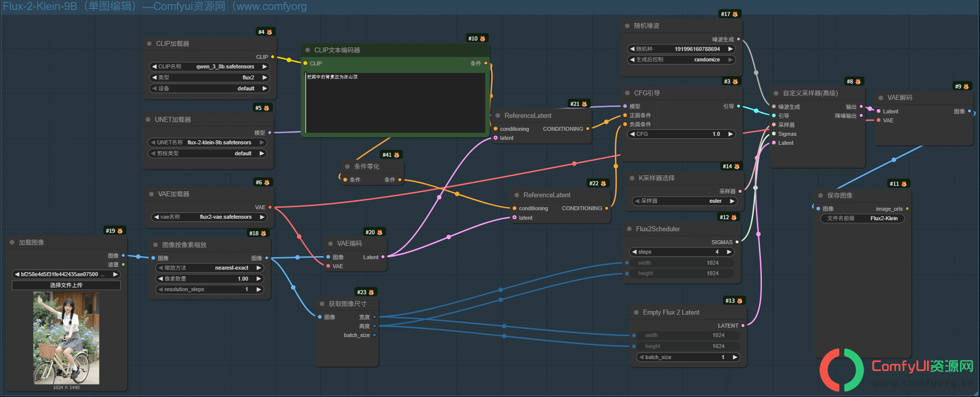Open the CLIP名称 model dropdown
This screenshot has width=980, height=397.
click(x=210, y=66)
